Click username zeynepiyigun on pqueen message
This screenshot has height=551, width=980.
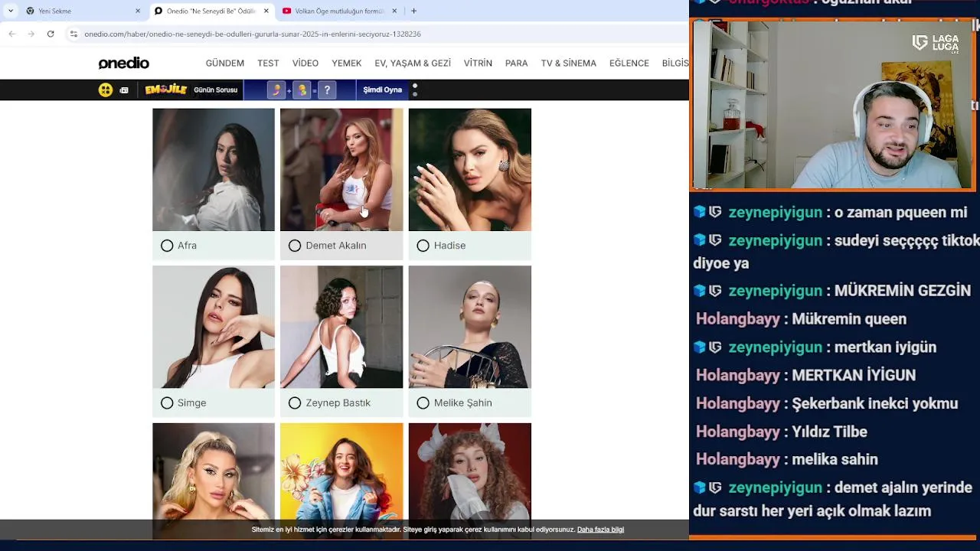(775, 212)
